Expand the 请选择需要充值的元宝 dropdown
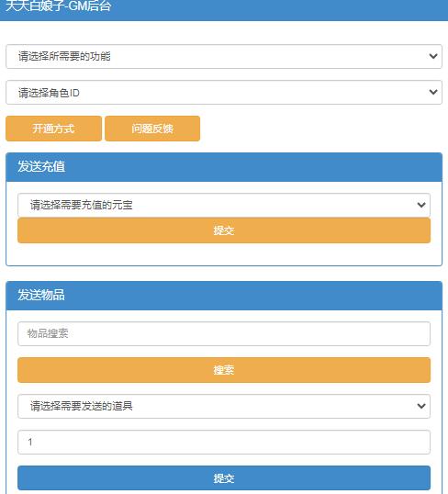This screenshot has width=448, height=494. point(224,205)
